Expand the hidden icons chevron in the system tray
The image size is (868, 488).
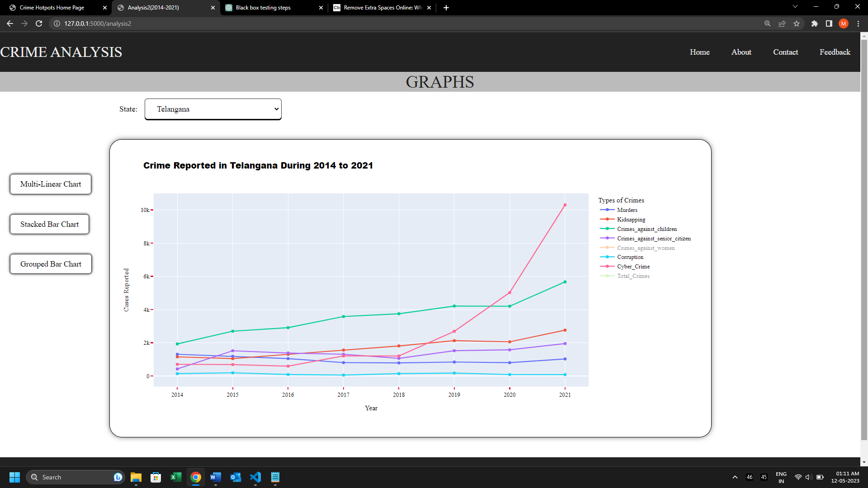point(734,477)
